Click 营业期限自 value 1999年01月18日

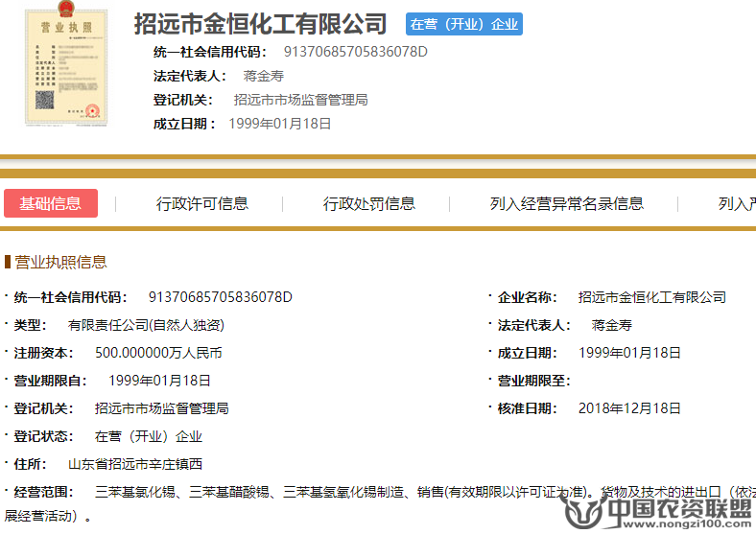click(x=159, y=381)
